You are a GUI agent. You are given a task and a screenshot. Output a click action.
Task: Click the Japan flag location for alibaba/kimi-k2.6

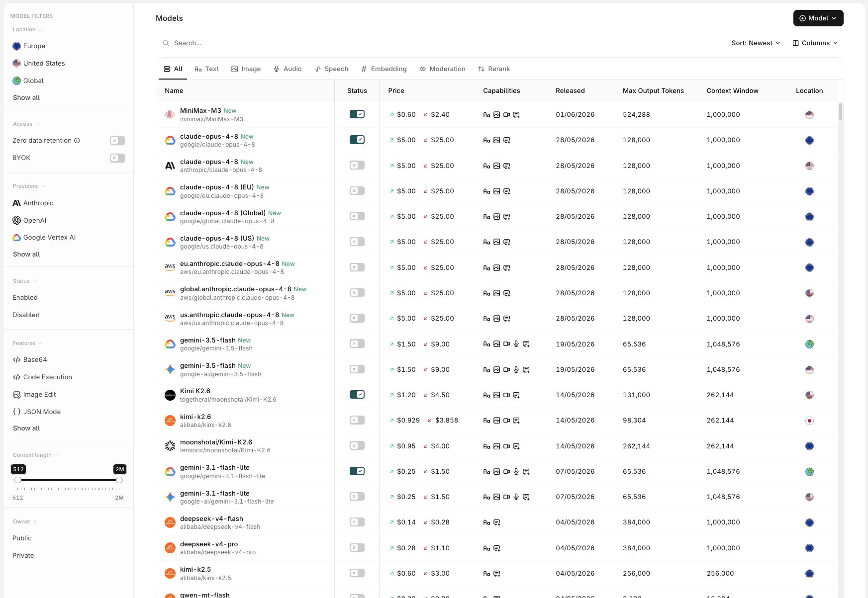(x=809, y=421)
